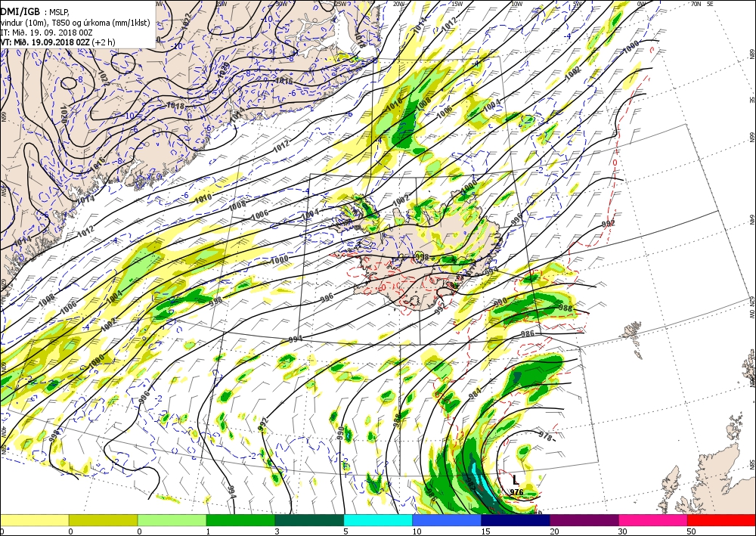Image resolution: width=756 pixels, height=536 pixels.
Task: Click the red legend swatch labeled 50
Action: [x=721, y=520]
